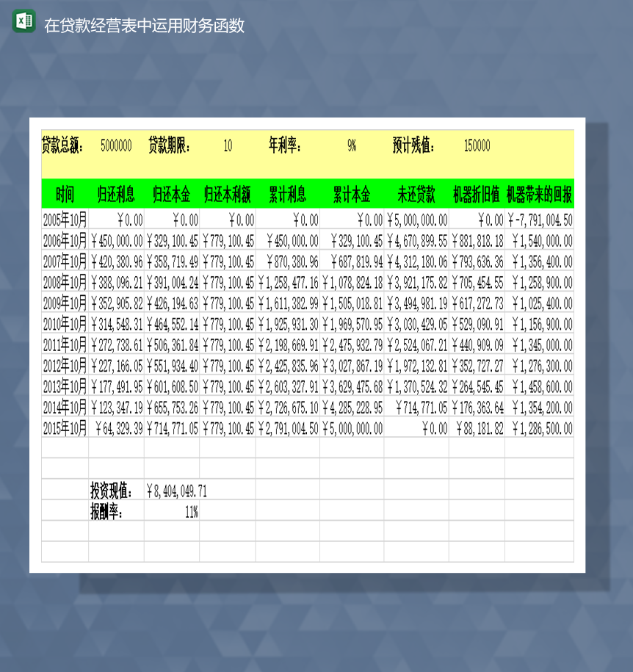The image size is (633, 672).
Task: Click the 贷款总额 value 5000000
Action: (x=116, y=145)
